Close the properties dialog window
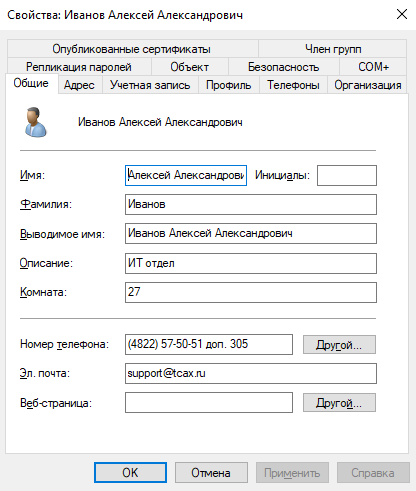416x491 pixels. click(x=402, y=14)
